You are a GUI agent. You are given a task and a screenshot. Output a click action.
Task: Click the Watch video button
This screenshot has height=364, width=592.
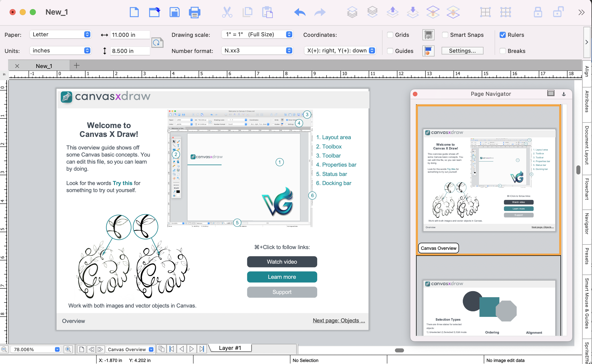click(282, 262)
